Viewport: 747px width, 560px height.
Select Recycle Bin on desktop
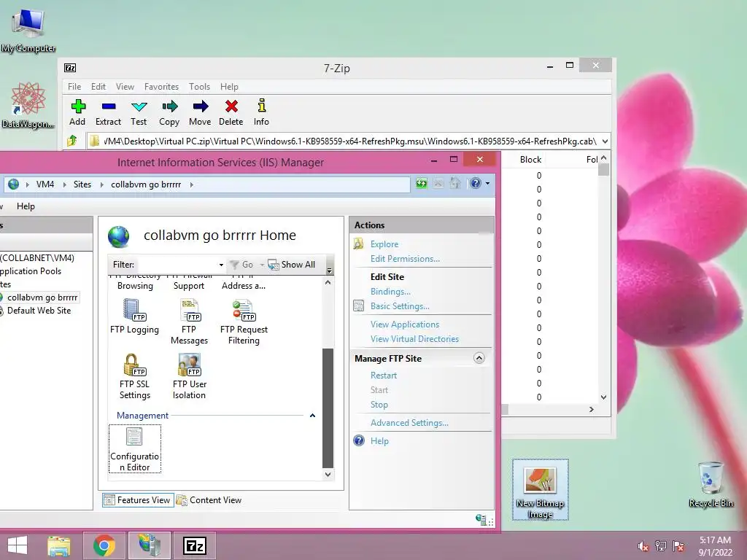click(711, 484)
